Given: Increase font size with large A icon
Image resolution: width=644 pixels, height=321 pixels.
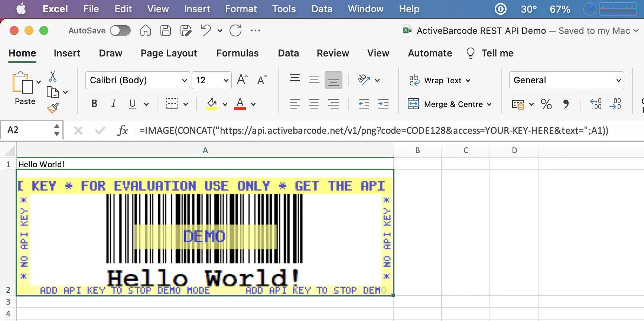Looking at the screenshot, I should tap(242, 80).
